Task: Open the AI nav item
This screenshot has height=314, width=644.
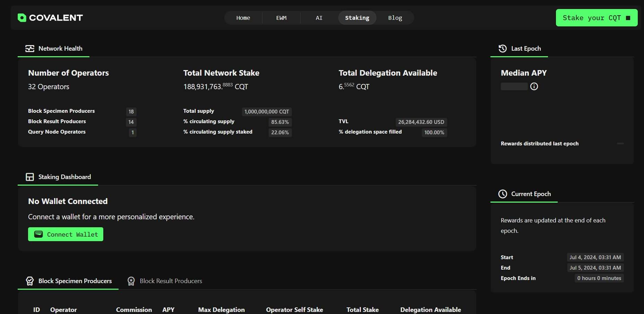Action: coord(319,18)
